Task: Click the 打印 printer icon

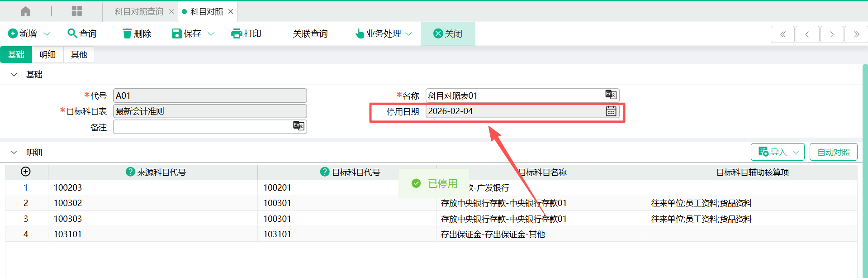Action: [x=236, y=34]
